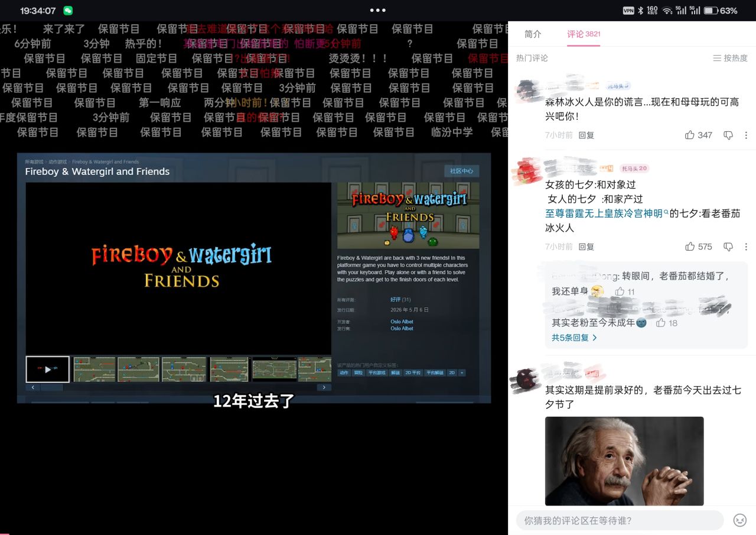Open more options on the 女孩的七夕 comment
This screenshot has height=535, width=756.
pyautogui.click(x=746, y=247)
